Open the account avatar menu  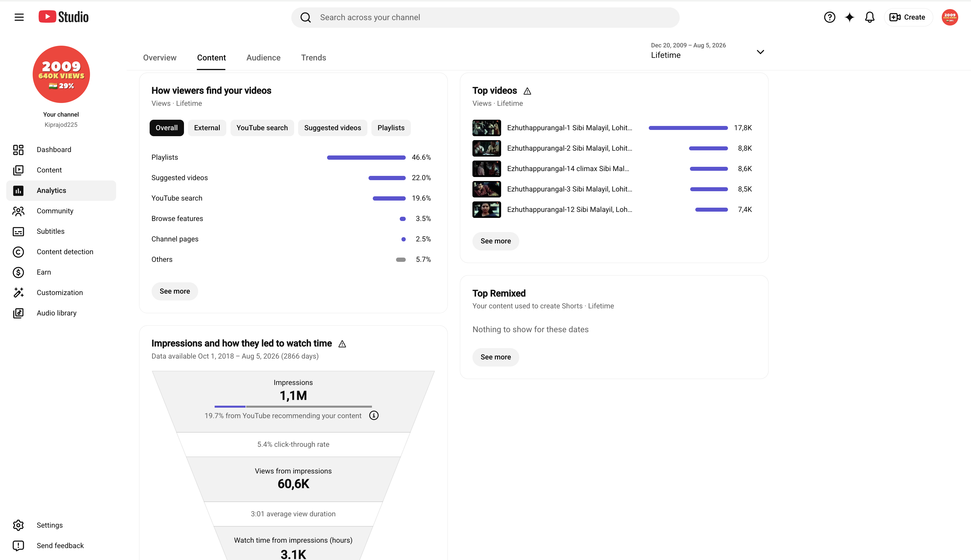click(949, 17)
